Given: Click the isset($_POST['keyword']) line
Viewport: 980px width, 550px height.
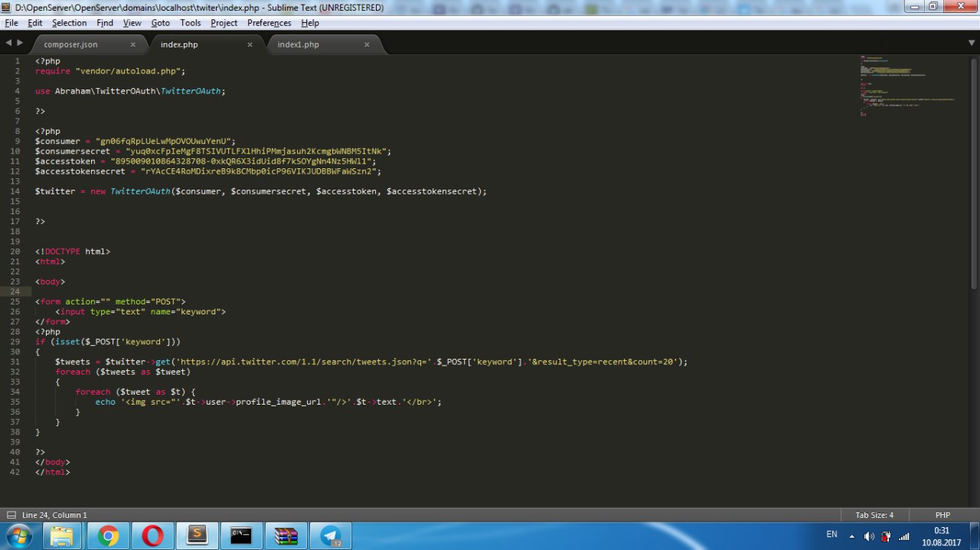Looking at the screenshot, I should tap(108, 341).
